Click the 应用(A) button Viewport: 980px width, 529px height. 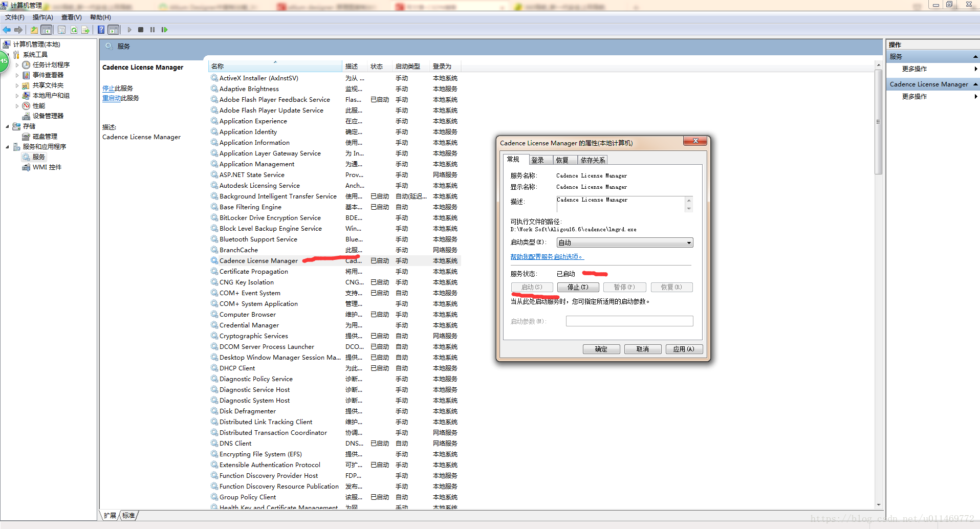coord(684,349)
